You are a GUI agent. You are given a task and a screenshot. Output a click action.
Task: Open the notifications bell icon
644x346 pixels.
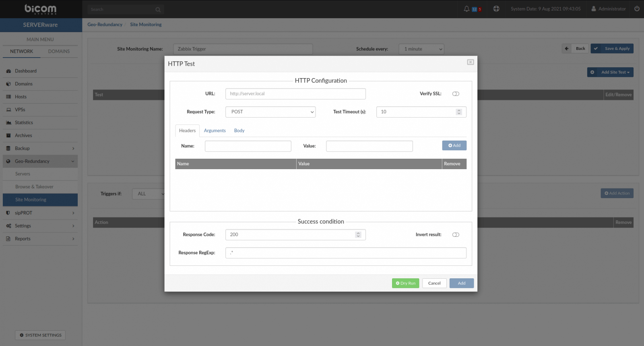coord(466,9)
